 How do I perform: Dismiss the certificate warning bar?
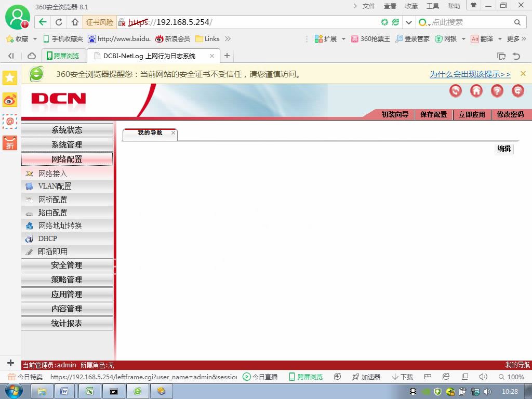tap(523, 74)
